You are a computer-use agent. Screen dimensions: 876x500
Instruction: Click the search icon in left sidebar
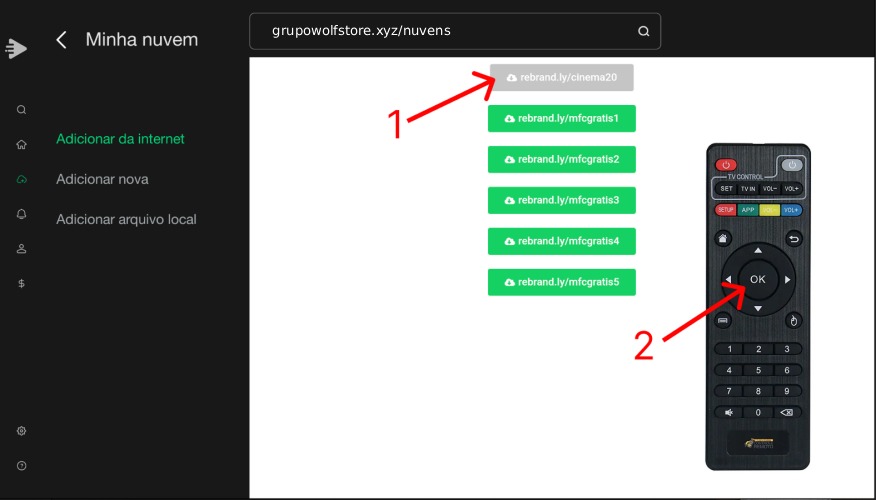(21, 110)
